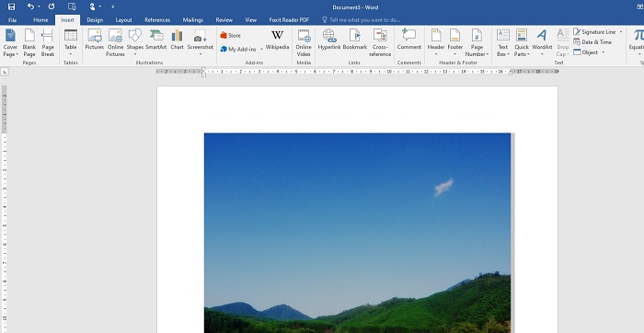The width and height of the screenshot is (644, 333).
Task: Open the Page Number menu
Action: coord(477,42)
